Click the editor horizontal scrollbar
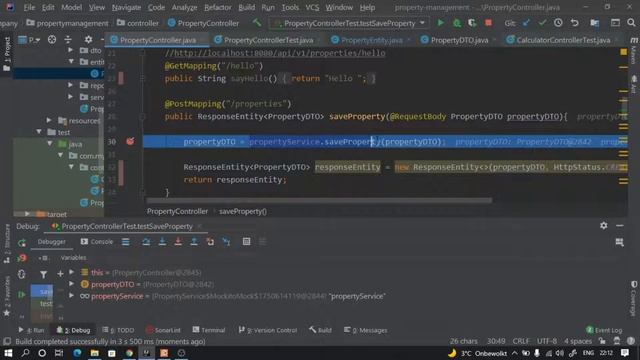 [319, 200]
